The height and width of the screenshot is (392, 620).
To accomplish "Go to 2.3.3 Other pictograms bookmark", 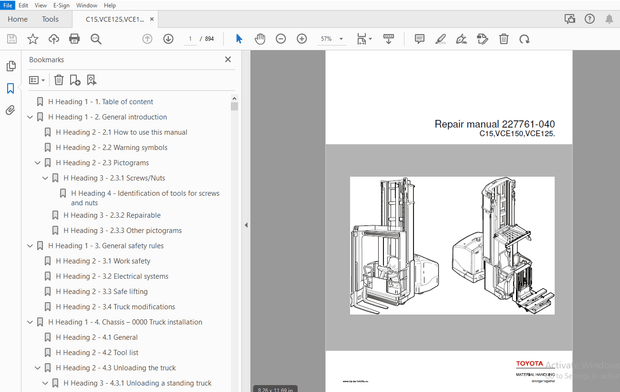I will pyautogui.click(x=123, y=231).
